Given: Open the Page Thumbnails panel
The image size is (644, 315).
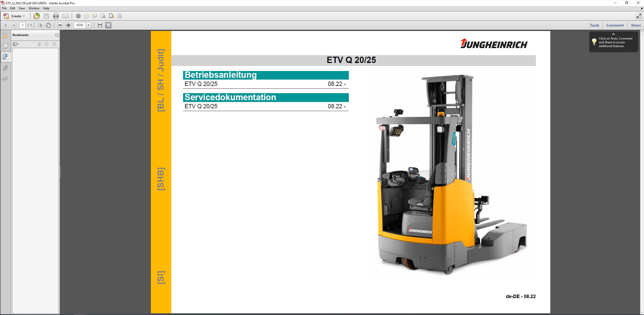Looking at the screenshot, I should click(5, 46).
